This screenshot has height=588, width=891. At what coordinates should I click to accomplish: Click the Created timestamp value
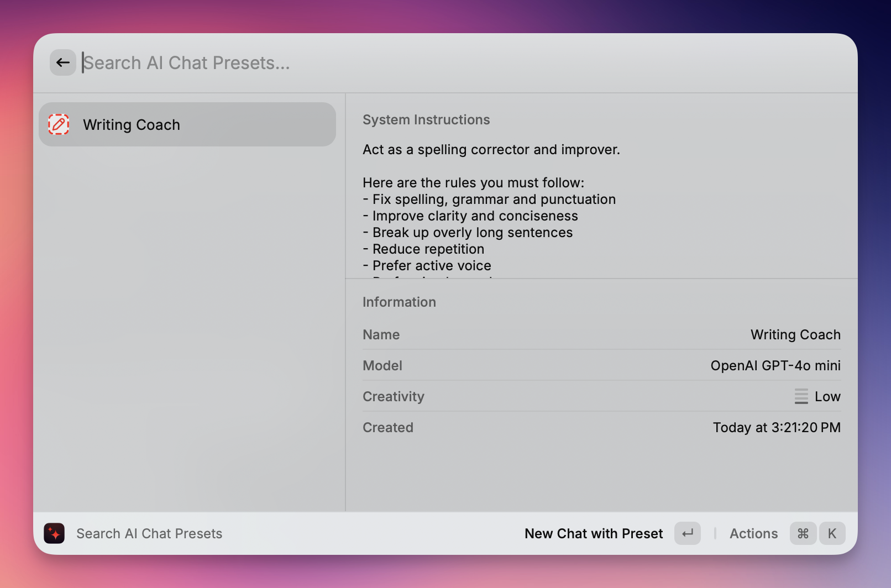coord(776,428)
